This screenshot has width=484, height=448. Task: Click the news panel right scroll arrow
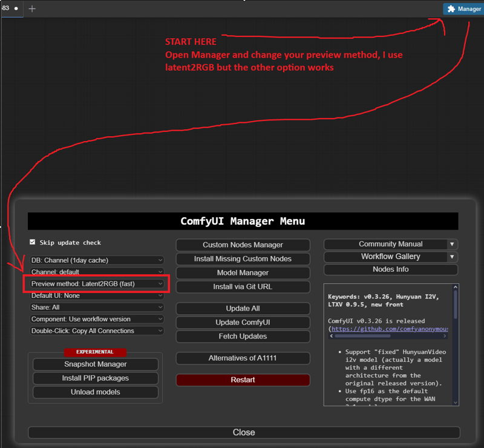(445, 336)
